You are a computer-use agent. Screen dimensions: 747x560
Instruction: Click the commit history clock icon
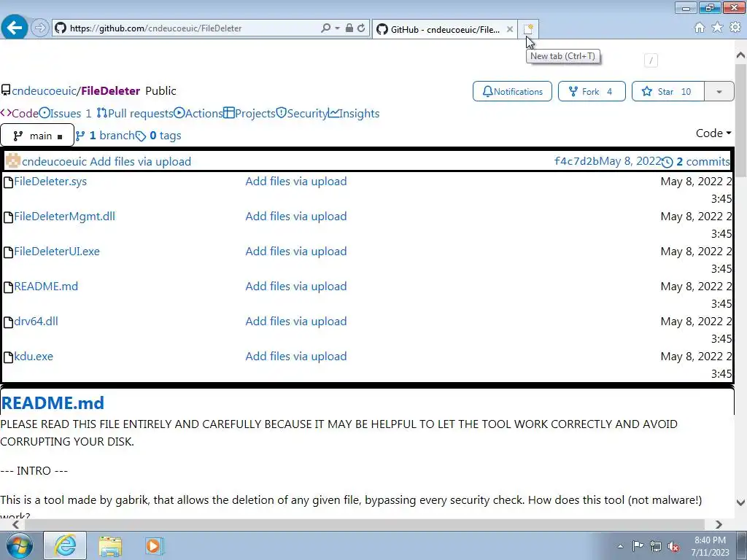[x=667, y=162]
